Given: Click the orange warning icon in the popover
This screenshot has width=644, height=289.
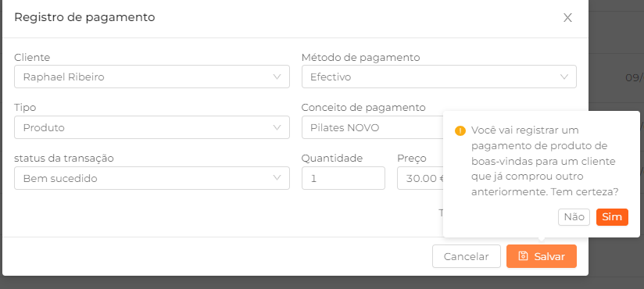Looking at the screenshot, I should 460,131.
